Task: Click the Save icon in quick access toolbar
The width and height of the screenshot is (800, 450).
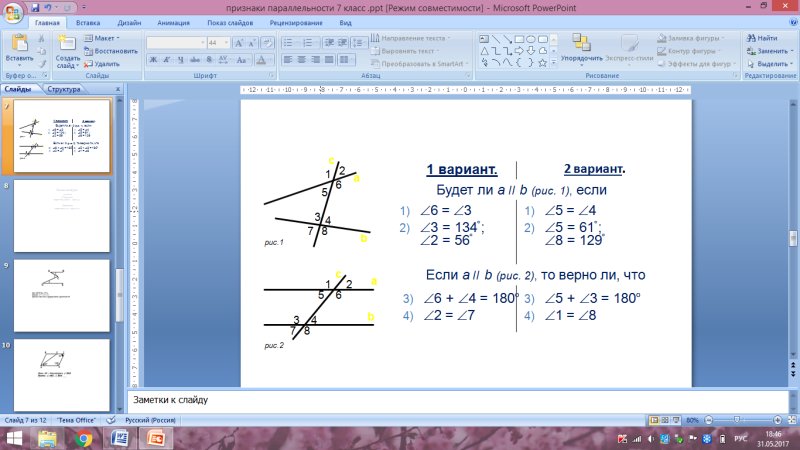Action: pyautogui.click(x=36, y=6)
